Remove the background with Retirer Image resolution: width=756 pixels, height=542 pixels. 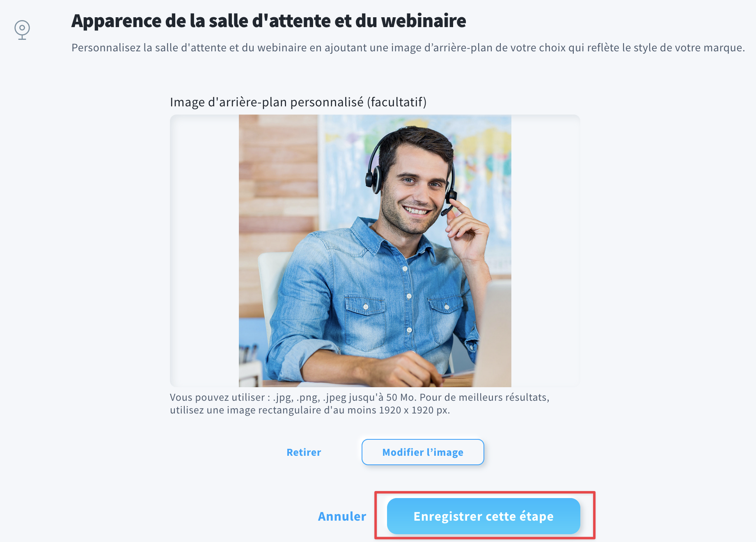point(304,452)
